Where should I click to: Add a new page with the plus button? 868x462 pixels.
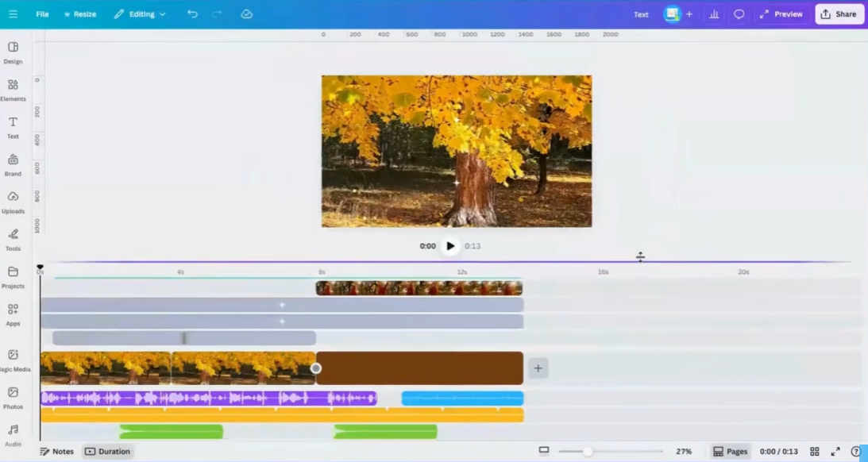pyautogui.click(x=538, y=368)
